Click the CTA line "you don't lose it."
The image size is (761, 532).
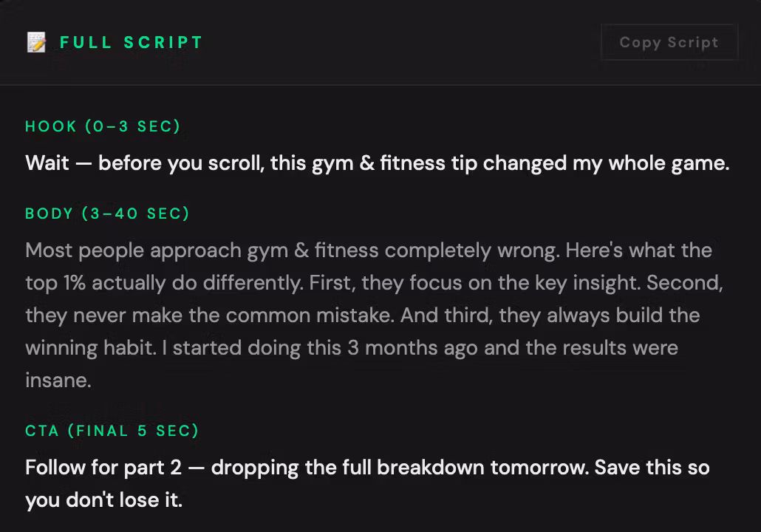pos(104,500)
